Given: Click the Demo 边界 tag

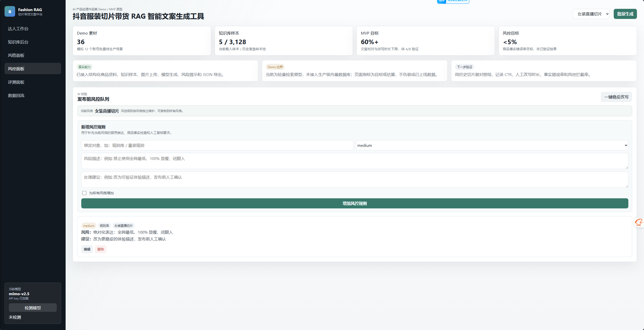Looking at the screenshot, I should tap(275, 67).
